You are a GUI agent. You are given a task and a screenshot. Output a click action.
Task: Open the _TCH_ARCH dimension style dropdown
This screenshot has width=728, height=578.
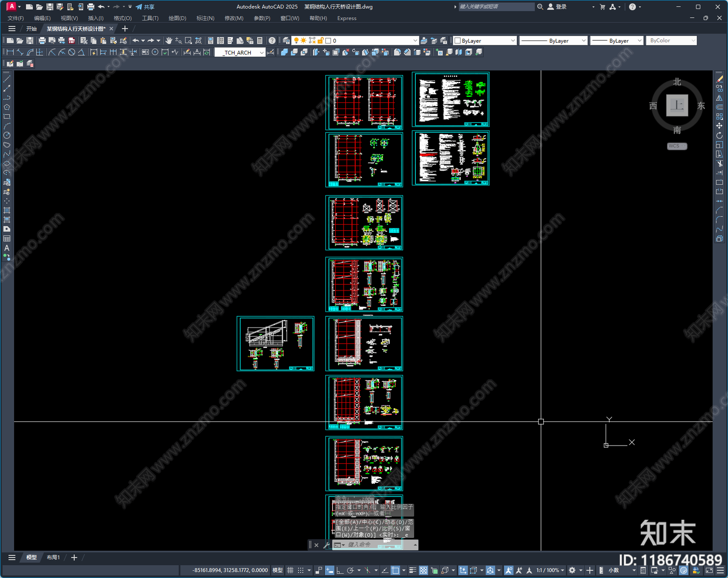tap(240, 52)
